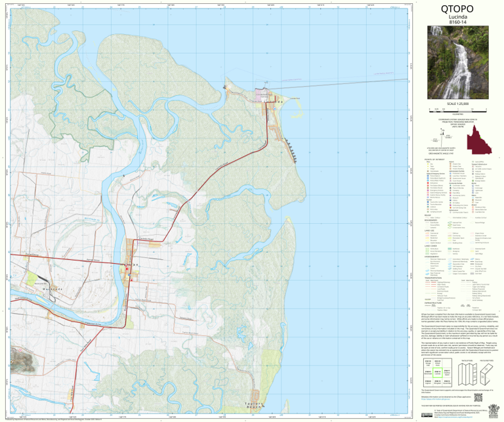Viewport: 504px width, 422px height.
Task: Click the pink symbol near contour hill
Action: point(20,350)
